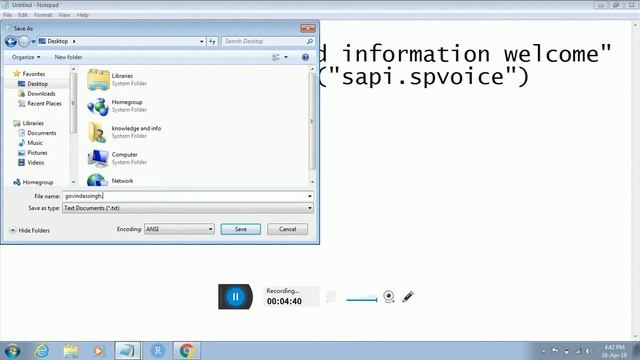Pause the screen recording
640x360 pixels.
[x=235, y=297]
